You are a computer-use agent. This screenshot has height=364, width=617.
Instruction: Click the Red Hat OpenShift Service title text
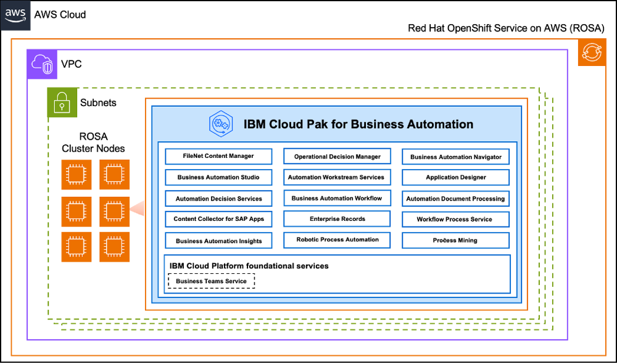coord(505,28)
